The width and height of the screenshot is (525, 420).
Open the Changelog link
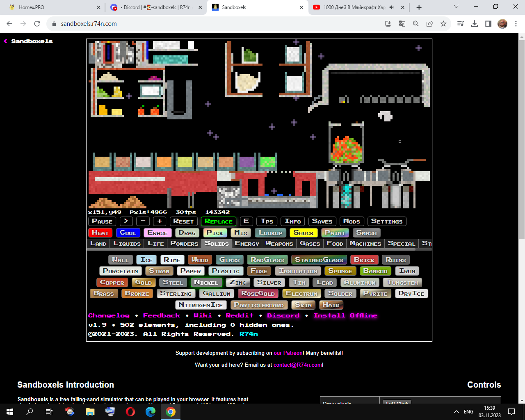(109, 315)
